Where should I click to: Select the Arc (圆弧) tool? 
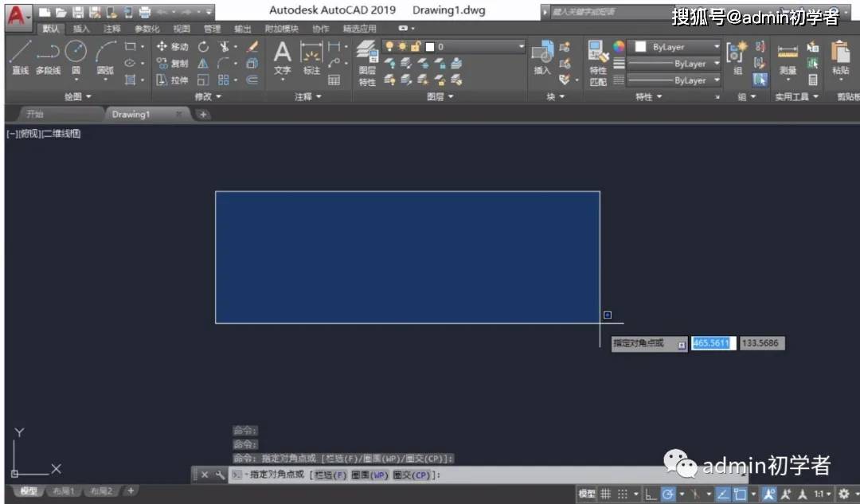click(x=105, y=57)
